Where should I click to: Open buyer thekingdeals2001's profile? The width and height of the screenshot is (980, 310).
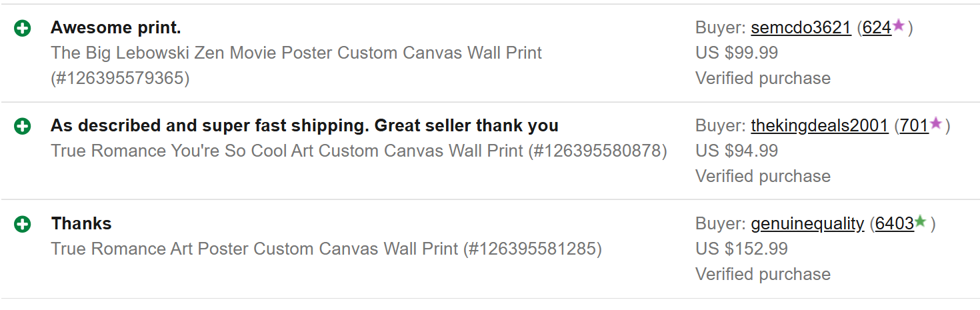pyautogui.click(x=819, y=125)
